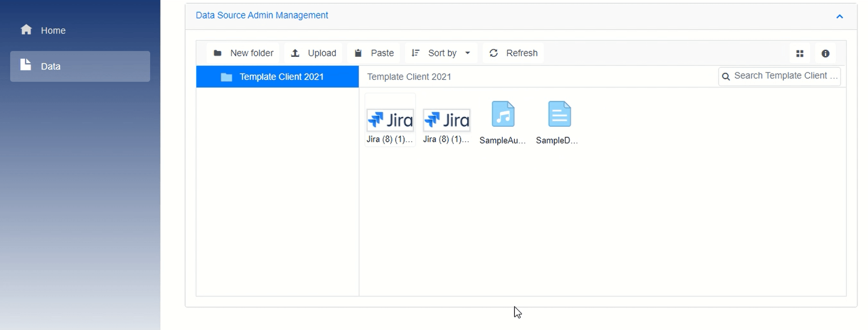
Task: Click the sort icon beside Sort by
Action: (415, 53)
